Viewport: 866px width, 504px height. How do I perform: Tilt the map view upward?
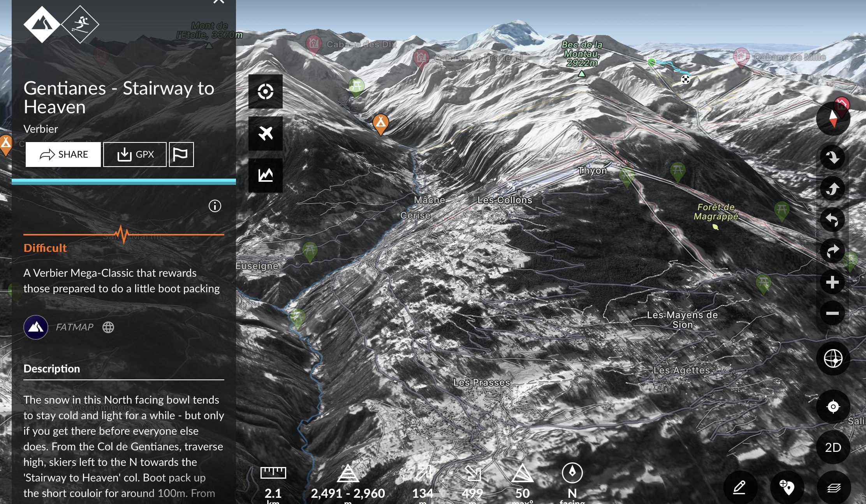(x=833, y=189)
